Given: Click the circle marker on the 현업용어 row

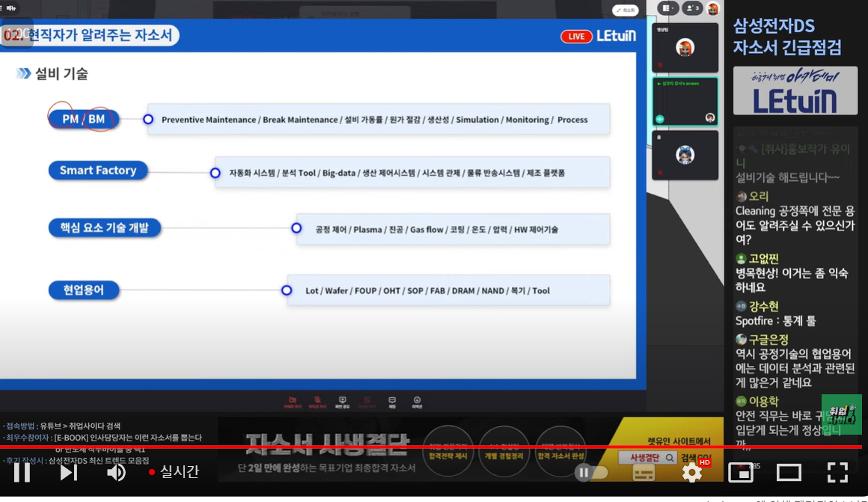Looking at the screenshot, I should [x=286, y=290].
